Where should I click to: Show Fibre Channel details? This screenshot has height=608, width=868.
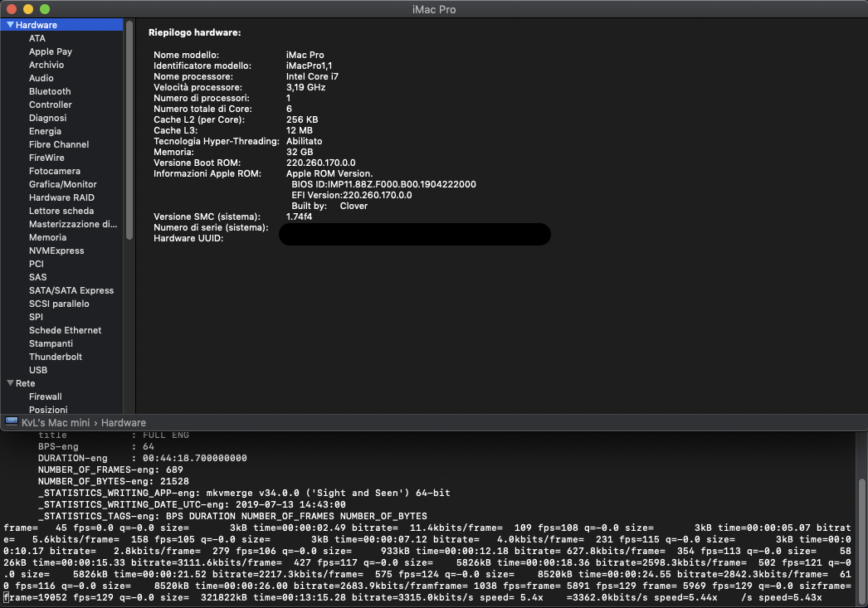pyautogui.click(x=59, y=144)
